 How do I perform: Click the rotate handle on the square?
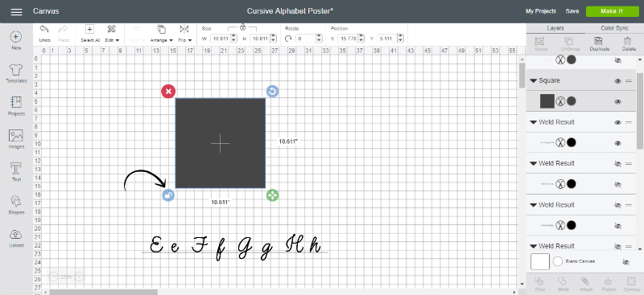point(272,91)
